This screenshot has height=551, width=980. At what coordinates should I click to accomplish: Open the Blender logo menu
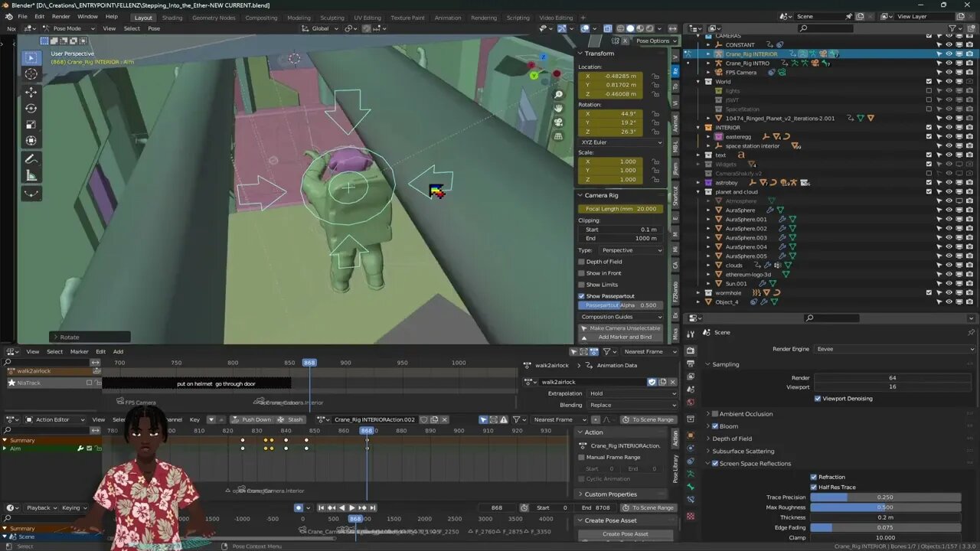pos(8,16)
